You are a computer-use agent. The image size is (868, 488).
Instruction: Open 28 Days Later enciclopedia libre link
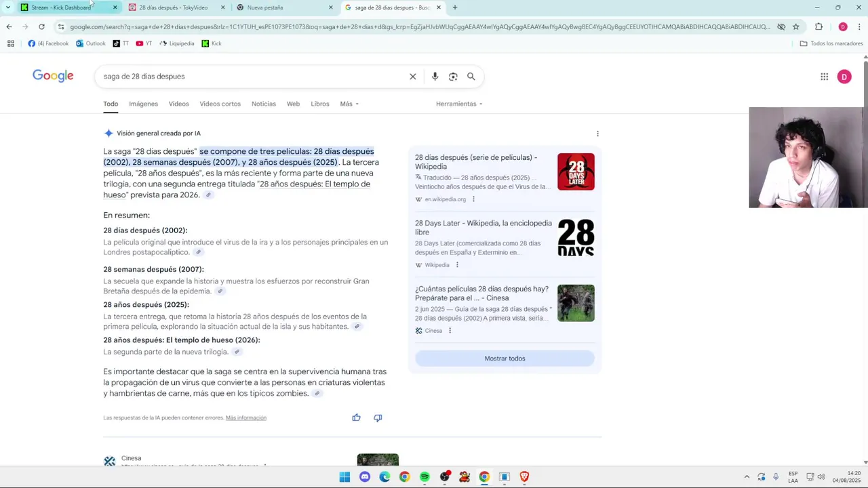(x=484, y=228)
